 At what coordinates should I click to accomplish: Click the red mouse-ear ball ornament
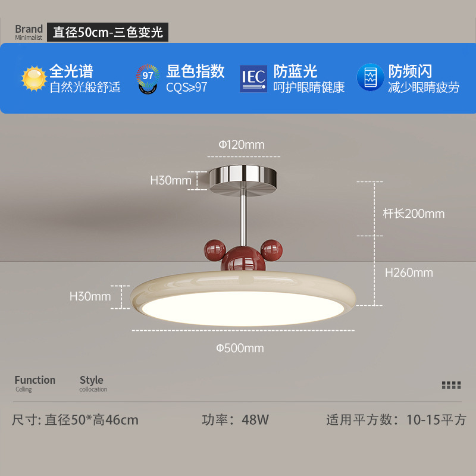click(x=243, y=255)
